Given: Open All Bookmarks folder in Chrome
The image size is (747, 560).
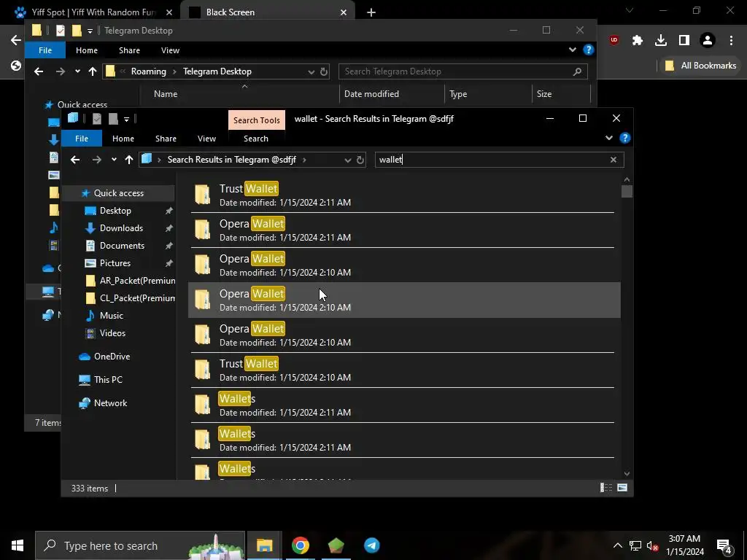Looking at the screenshot, I should (701, 66).
